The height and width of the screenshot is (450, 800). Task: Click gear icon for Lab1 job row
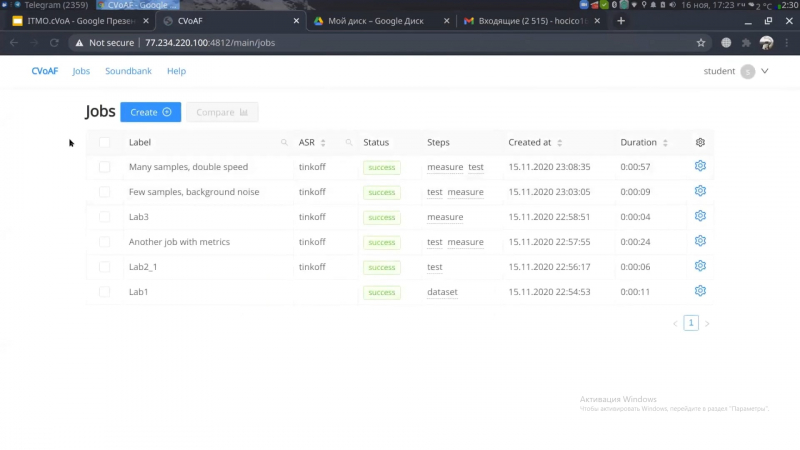(x=700, y=291)
